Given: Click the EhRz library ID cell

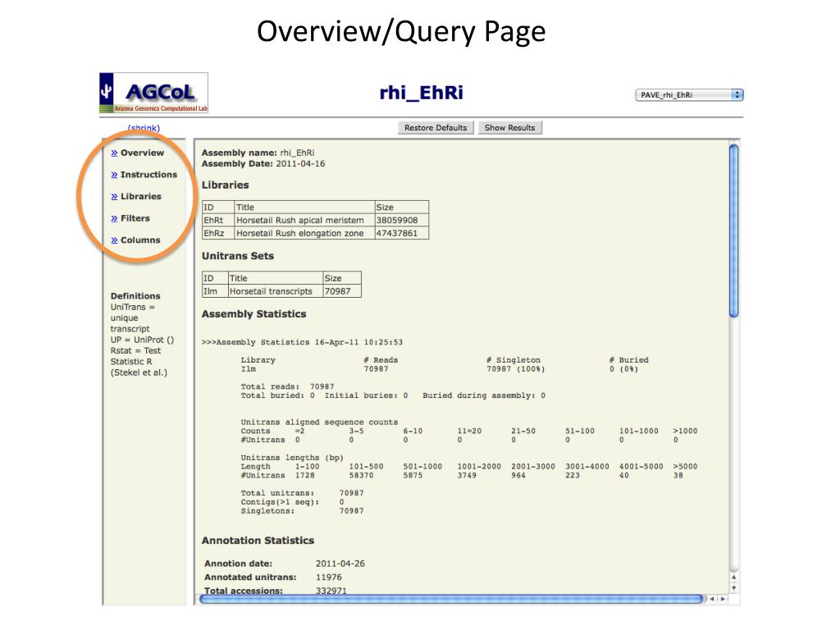Looking at the screenshot, I should 218,233.
